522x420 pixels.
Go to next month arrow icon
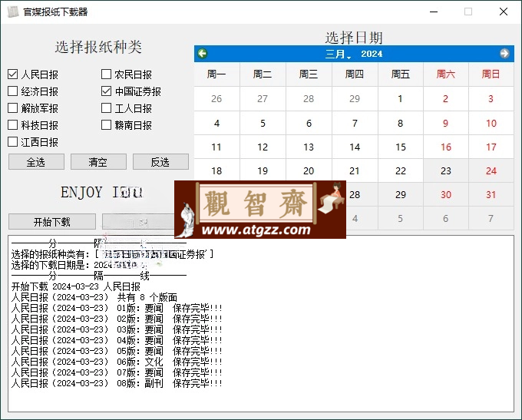pyautogui.click(x=504, y=53)
